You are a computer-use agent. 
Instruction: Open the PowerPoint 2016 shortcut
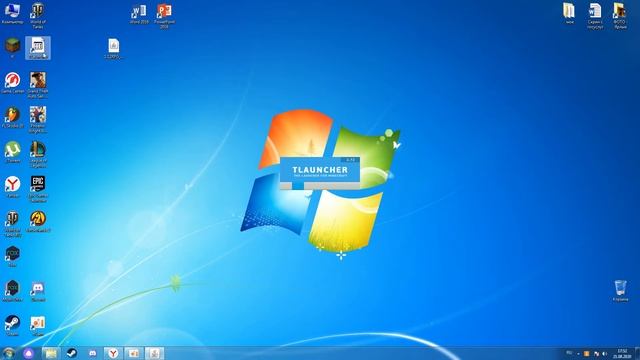click(164, 16)
